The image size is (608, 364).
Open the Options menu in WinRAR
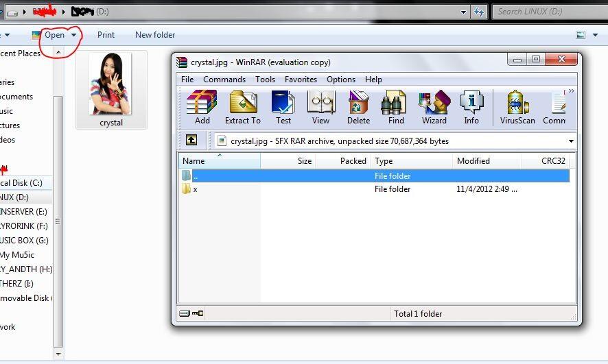[x=341, y=80]
